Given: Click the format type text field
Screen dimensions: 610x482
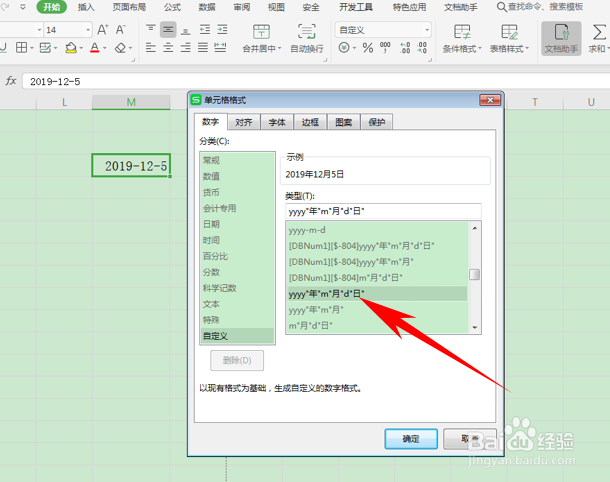Looking at the screenshot, I should point(383,211).
